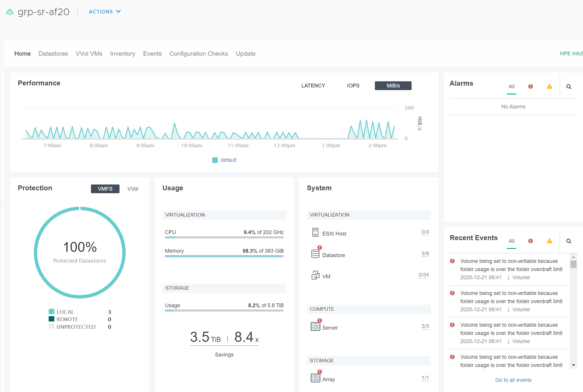Open the HPE InfoSight link

(x=571, y=54)
